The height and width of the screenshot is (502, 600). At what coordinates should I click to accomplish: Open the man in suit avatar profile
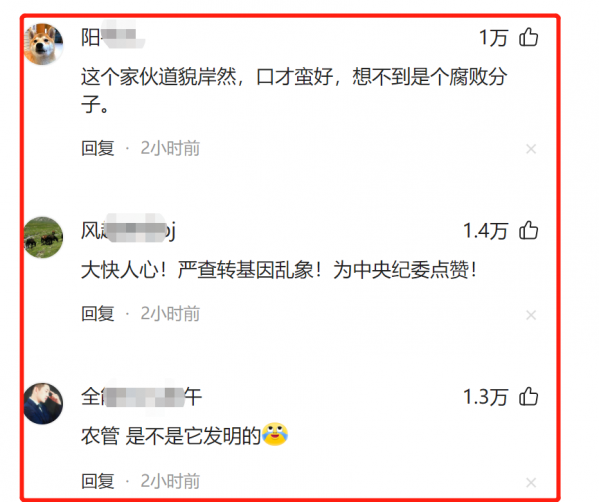[x=43, y=403]
